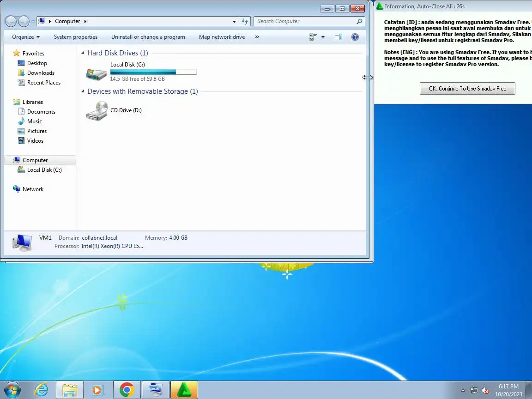532x399 pixels.
Task: Collapse Devices with Removable Storage group
Action: pos(83,91)
